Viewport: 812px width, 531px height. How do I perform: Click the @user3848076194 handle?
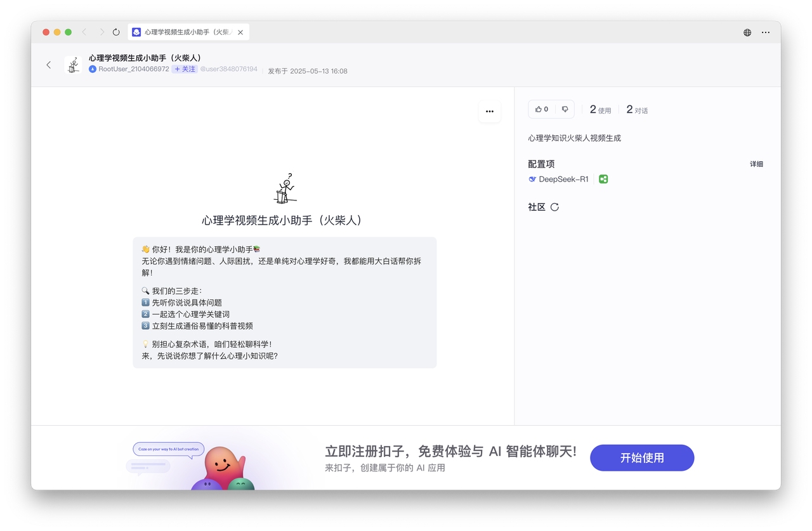click(x=229, y=69)
